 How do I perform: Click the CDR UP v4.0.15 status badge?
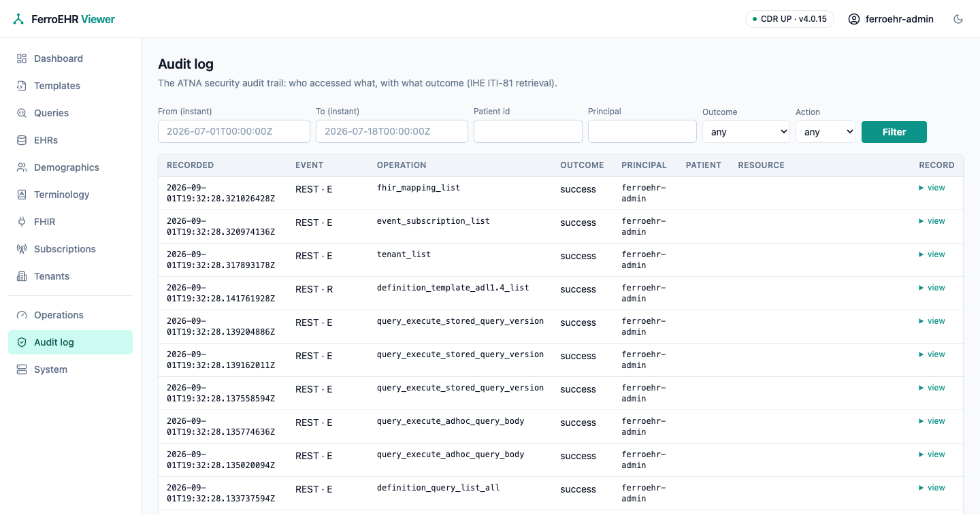click(x=789, y=19)
